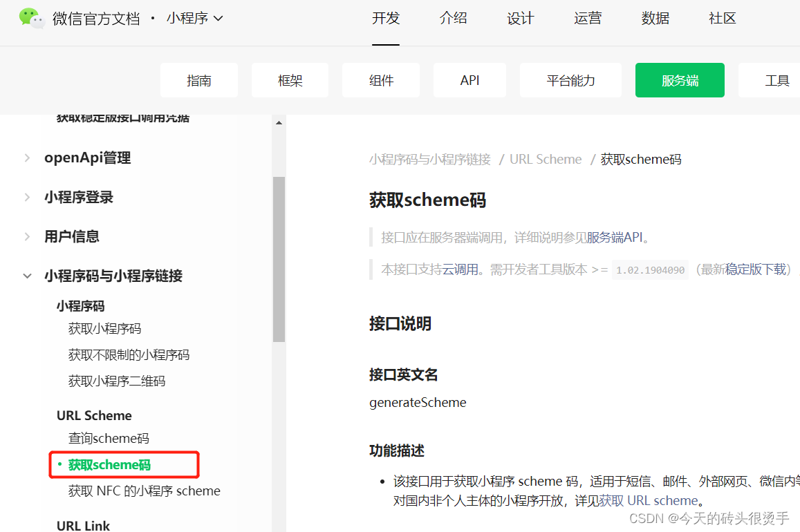This screenshot has height=532, width=800.
Task: Open openApi管理 in the sidebar
Action: tap(87, 158)
